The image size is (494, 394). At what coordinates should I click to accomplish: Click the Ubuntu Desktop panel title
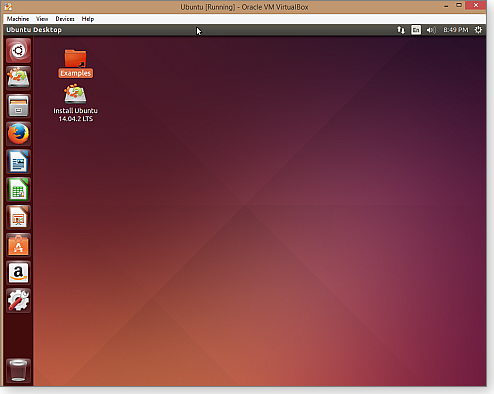coord(34,30)
